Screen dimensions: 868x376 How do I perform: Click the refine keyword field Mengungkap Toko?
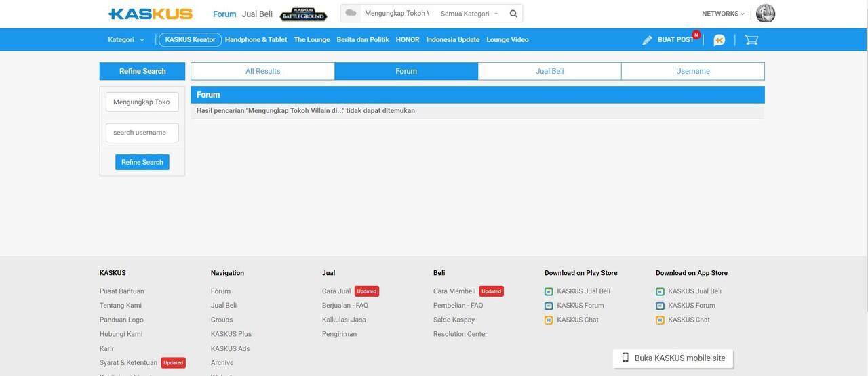coord(142,102)
